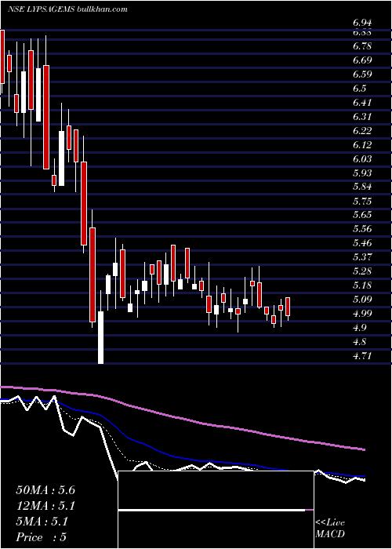Select the 5.09 price axis label
Image resolution: width=392 pixels, height=549 pixels.
click(x=362, y=300)
